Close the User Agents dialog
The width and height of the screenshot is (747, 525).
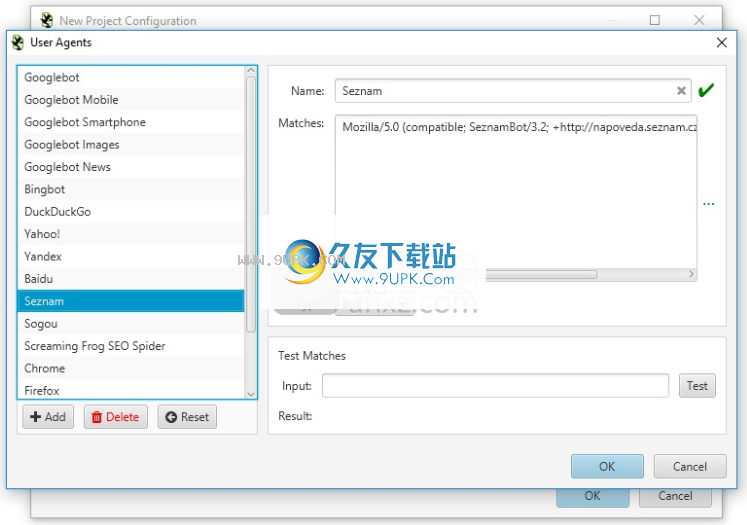pyautogui.click(x=721, y=42)
